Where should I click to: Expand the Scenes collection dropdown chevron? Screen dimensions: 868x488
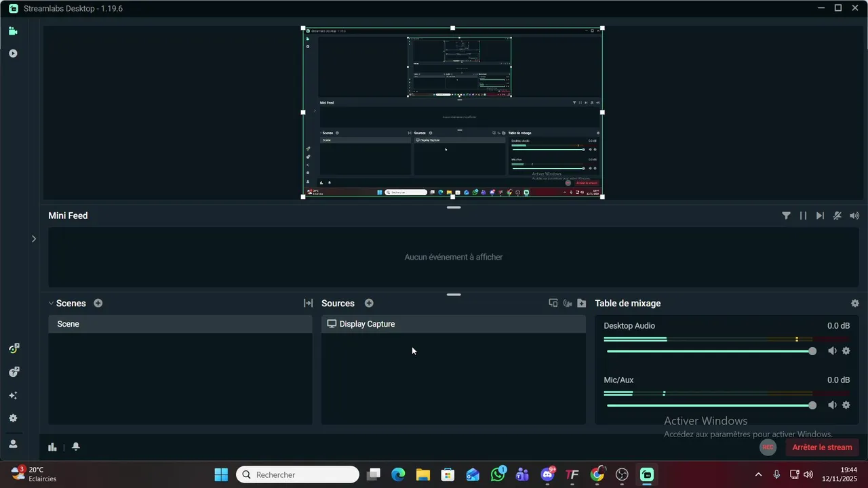tap(51, 303)
